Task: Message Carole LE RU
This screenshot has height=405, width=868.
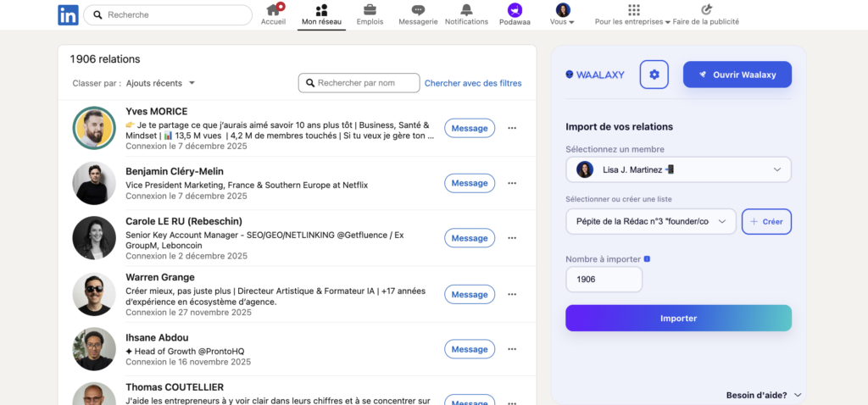Action: pyautogui.click(x=470, y=238)
